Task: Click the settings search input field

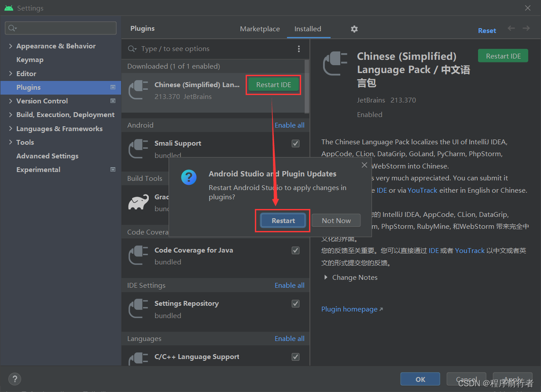Action: pyautogui.click(x=61, y=28)
